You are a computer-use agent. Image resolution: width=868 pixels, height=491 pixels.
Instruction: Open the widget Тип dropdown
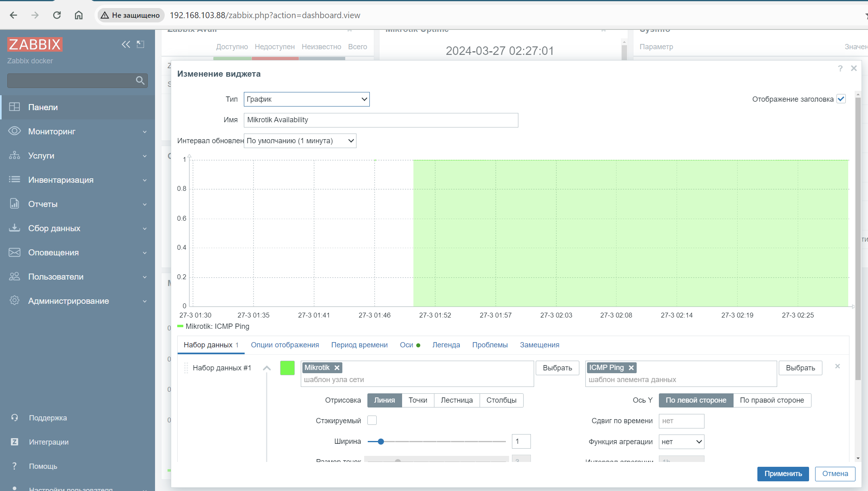click(x=306, y=99)
